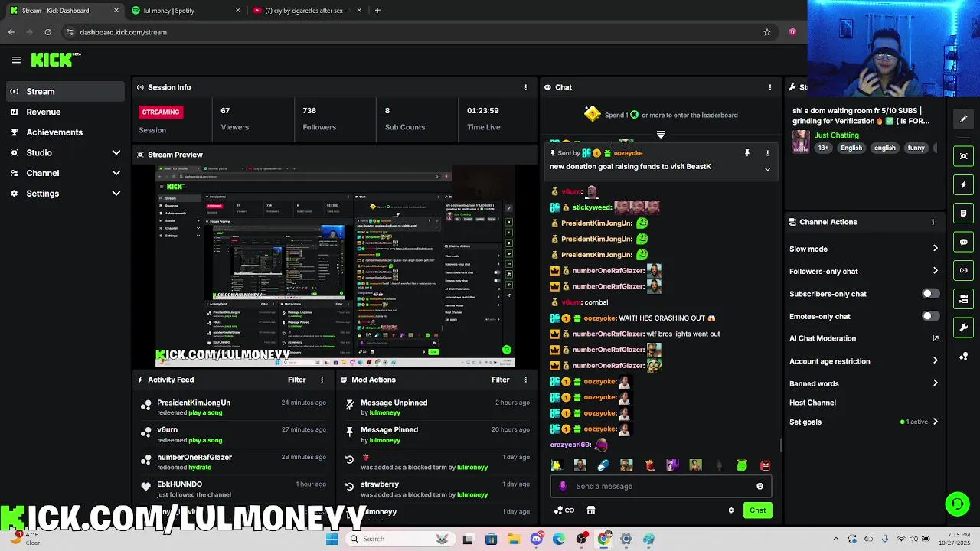
Task: Switch to the cry by cigarettes YouTube tab
Action: [x=306, y=11]
